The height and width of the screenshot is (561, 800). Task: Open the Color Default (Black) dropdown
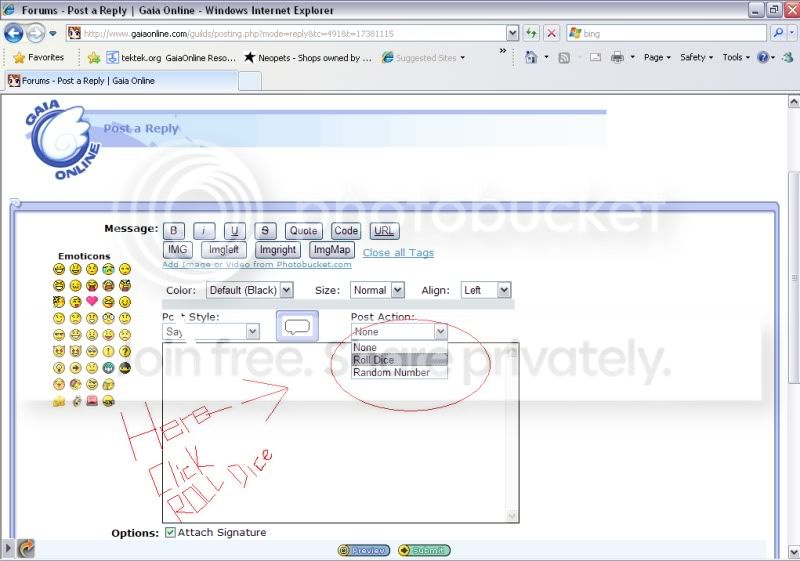tap(249, 290)
